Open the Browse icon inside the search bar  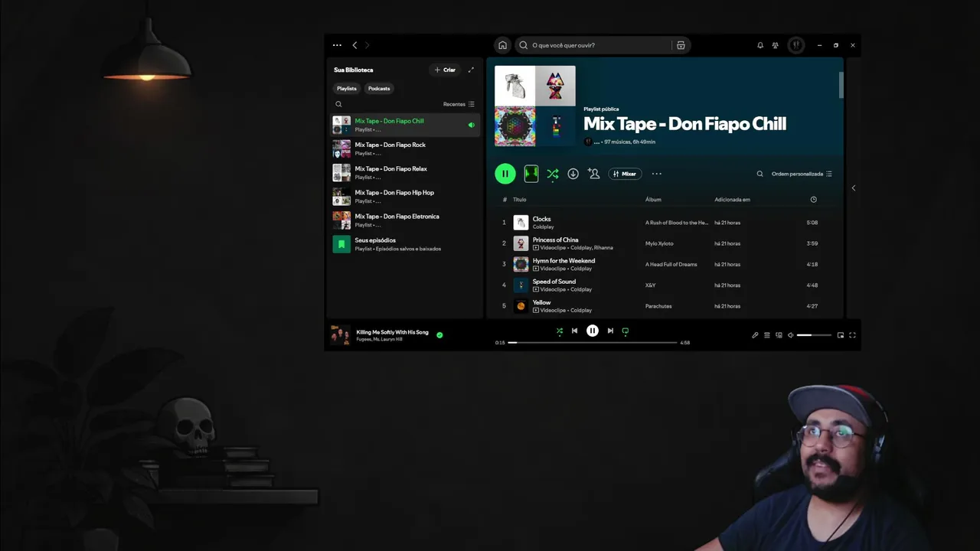click(681, 45)
